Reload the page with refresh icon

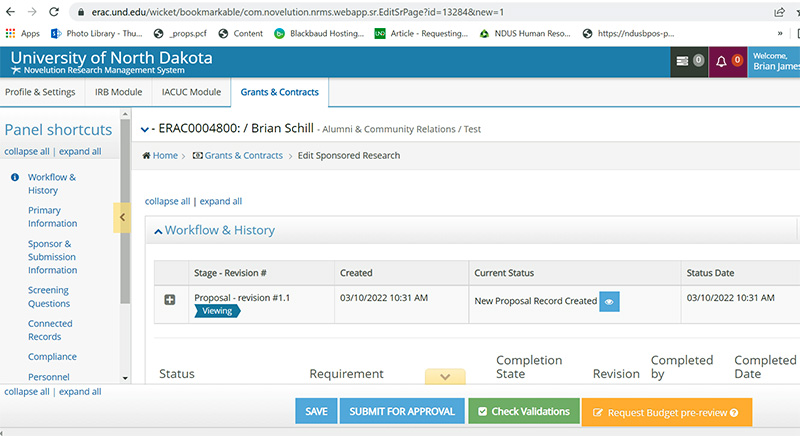tap(57, 12)
